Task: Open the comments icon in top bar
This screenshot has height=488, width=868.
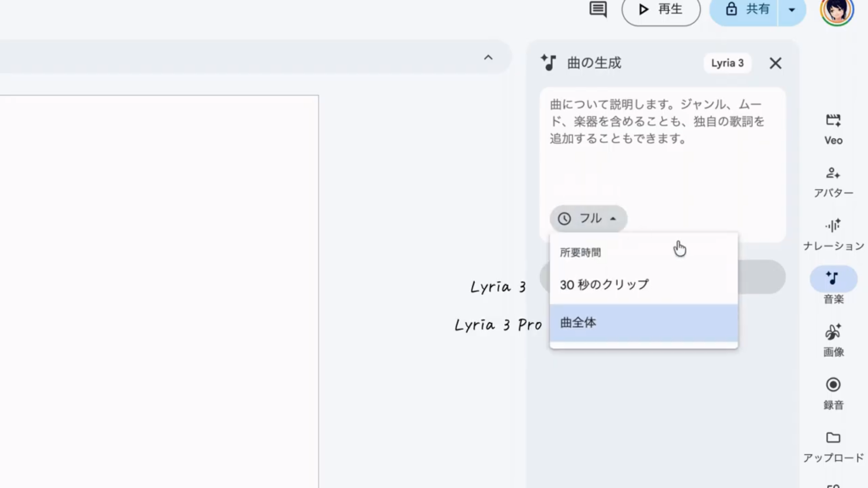Action: coord(598,9)
